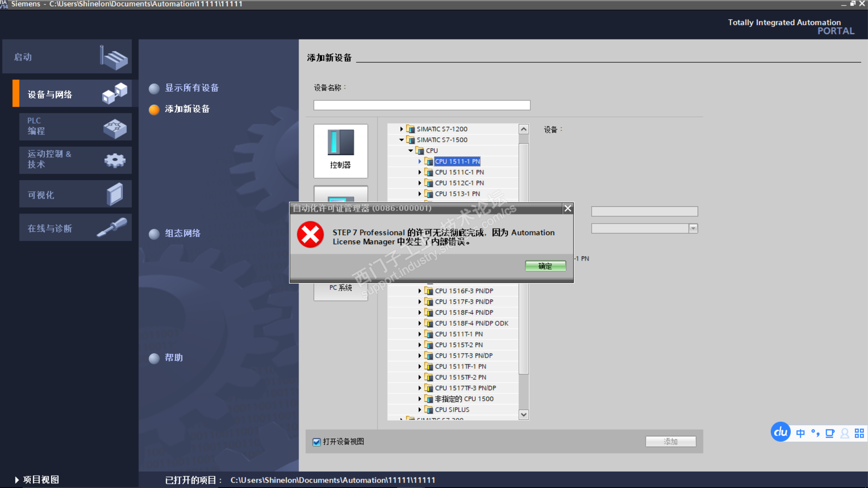Select the 添加新设备 option

click(x=187, y=109)
